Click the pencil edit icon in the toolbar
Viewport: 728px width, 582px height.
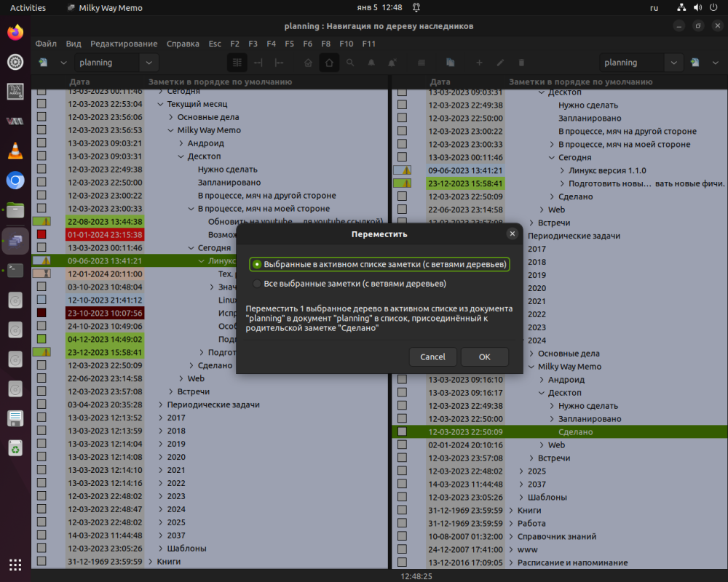(x=500, y=63)
